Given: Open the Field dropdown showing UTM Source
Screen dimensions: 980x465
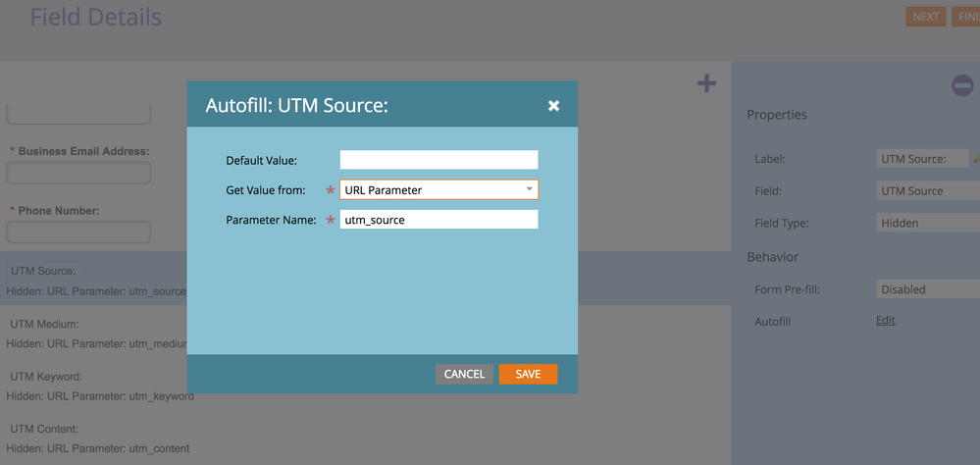Looking at the screenshot, I should [x=927, y=191].
